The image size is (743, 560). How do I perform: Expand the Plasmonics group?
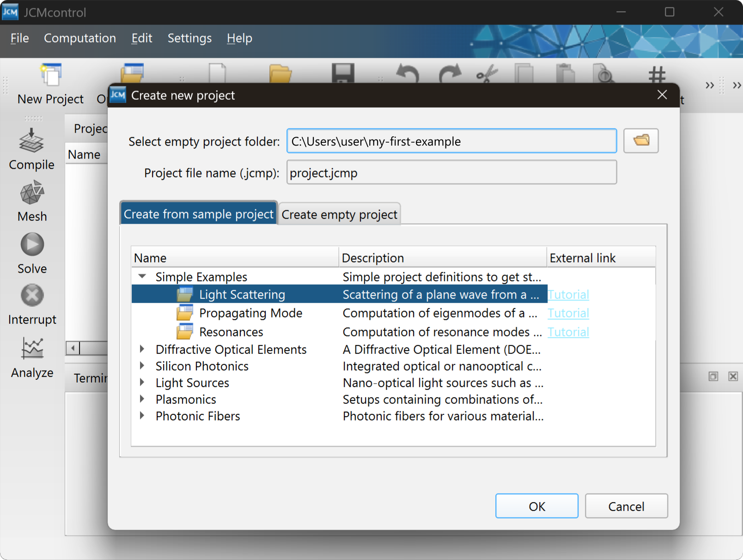[x=142, y=399]
